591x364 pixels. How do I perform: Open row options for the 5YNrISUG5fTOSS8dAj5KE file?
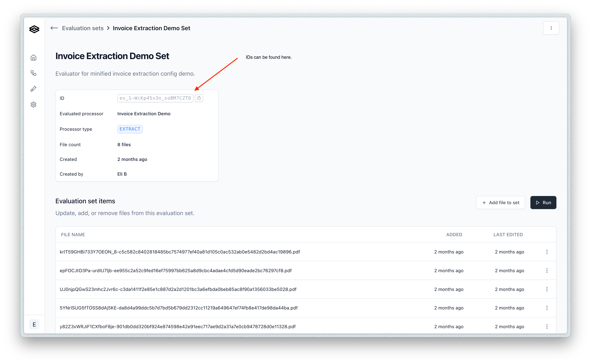click(x=547, y=308)
